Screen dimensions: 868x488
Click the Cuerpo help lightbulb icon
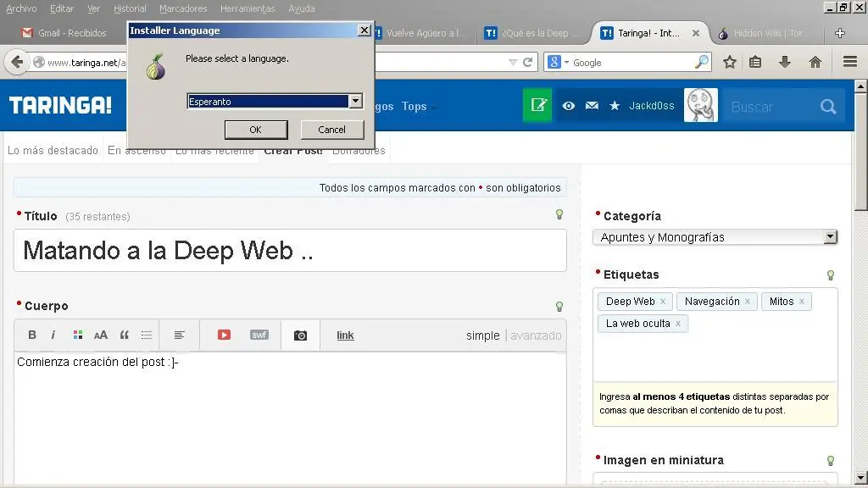[559, 307]
